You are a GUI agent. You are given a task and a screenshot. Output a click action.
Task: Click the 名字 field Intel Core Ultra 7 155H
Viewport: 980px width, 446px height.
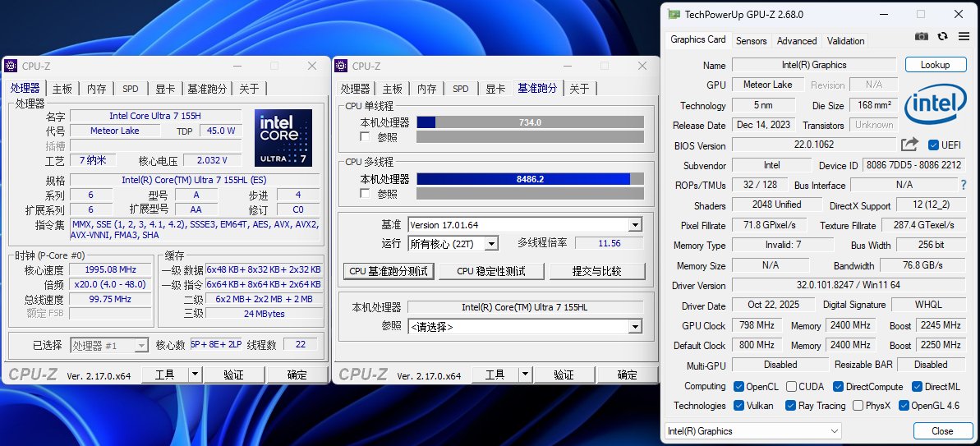[x=155, y=116]
